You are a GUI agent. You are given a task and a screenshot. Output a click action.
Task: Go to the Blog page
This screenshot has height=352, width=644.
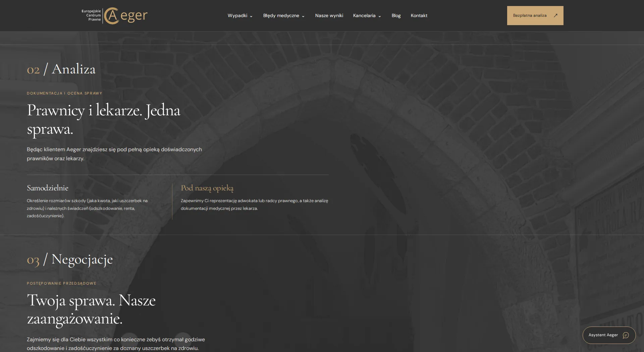pyautogui.click(x=396, y=16)
